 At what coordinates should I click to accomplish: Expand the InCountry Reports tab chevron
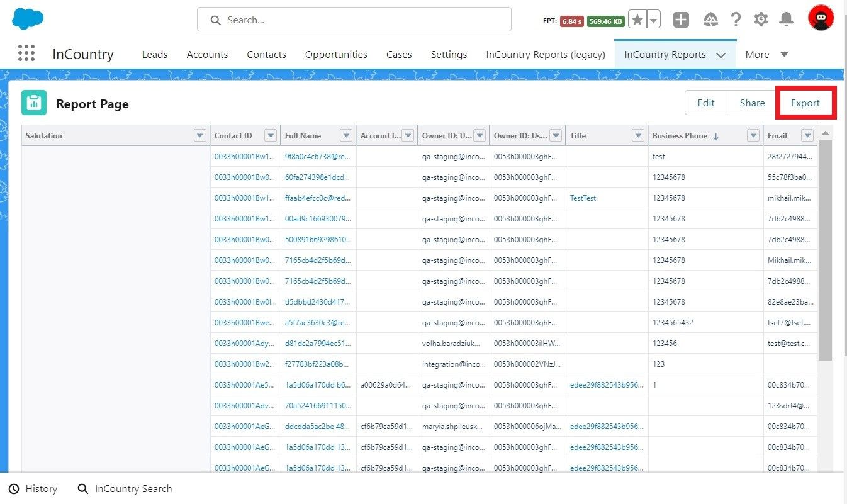pyautogui.click(x=721, y=55)
